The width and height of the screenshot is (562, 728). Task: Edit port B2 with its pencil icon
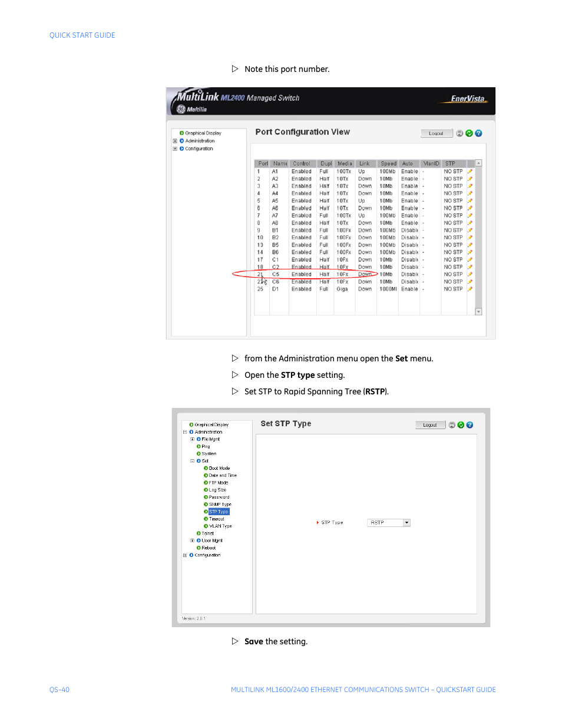pos(470,238)
